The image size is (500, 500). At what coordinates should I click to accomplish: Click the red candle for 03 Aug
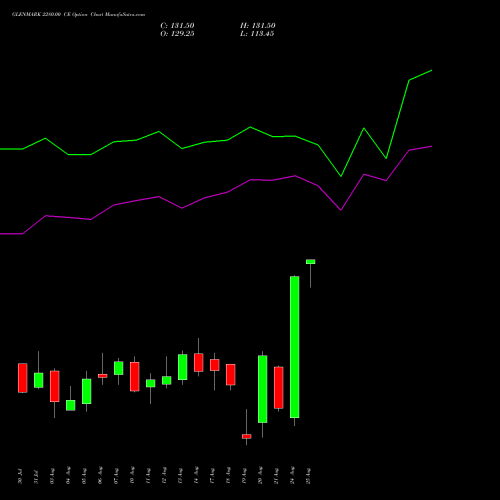click(55, 386)
